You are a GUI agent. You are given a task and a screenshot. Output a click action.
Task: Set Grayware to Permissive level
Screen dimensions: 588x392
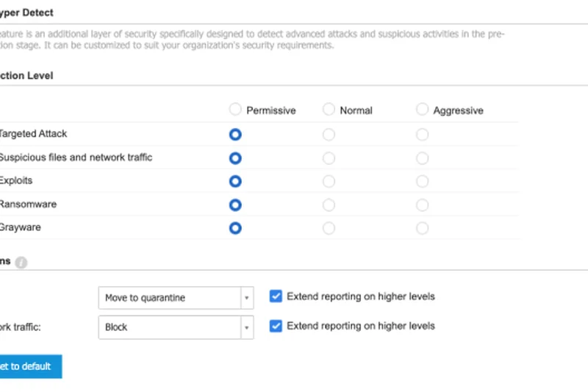tap(235, 229)
